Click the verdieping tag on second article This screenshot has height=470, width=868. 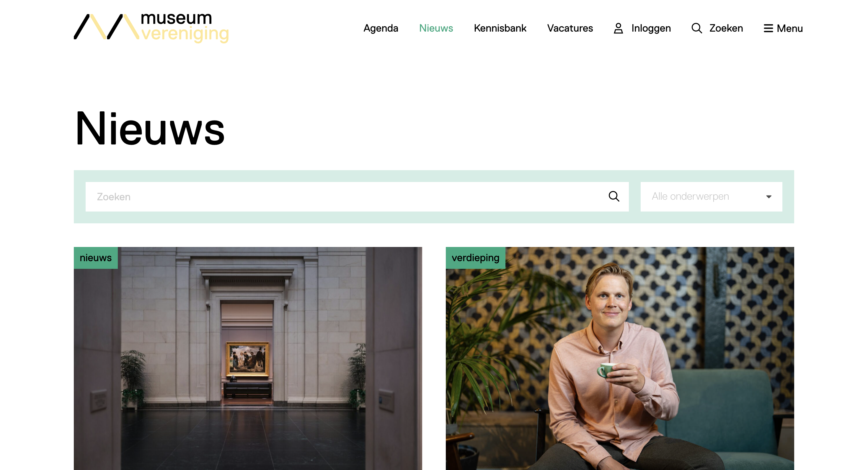[x=475, y=258]
